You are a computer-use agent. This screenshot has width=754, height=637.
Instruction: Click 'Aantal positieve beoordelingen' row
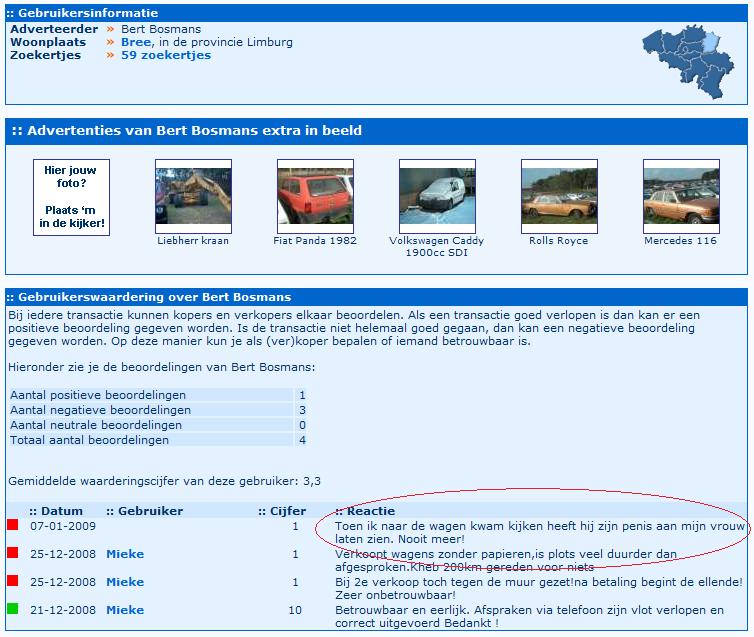click(x=157, y=395)
